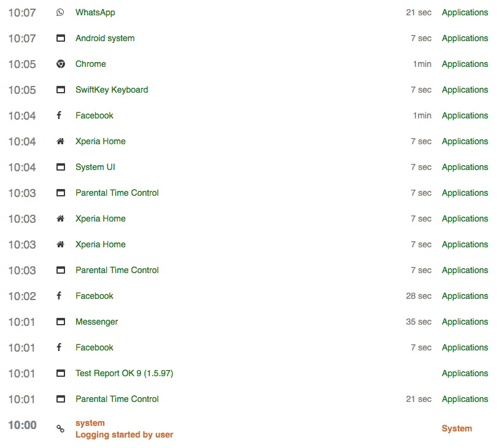Click the Messenger window icon
The image size is (502, 448).
[x=60, y=322]
